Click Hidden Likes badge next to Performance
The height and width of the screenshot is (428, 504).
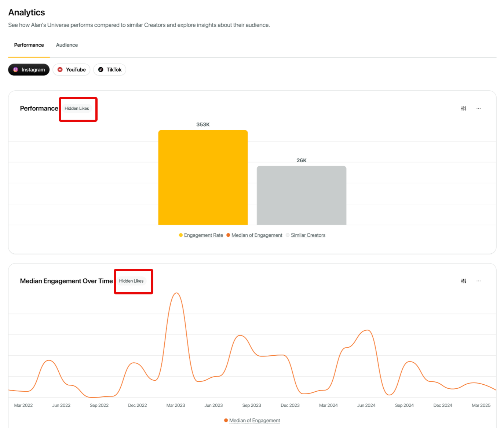coord(77,108)
